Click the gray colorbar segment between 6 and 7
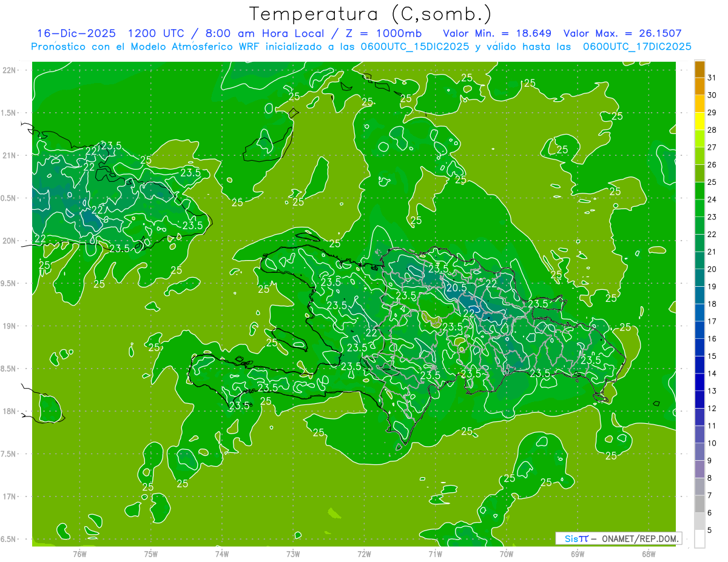Image resolution: width=728 pixels, height=562 pixels. click(x=699, y=504)
